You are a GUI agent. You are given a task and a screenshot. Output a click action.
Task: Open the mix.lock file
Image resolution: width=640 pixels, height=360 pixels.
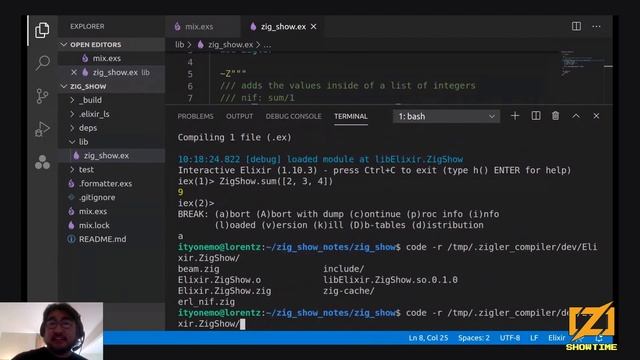pyautogui.click(x=94, y=225)
